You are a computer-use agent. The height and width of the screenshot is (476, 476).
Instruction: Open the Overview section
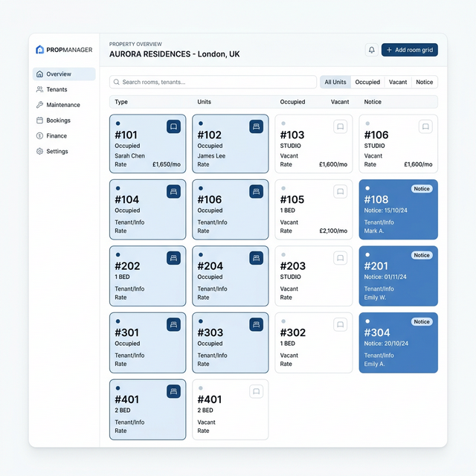pos(64,74)
